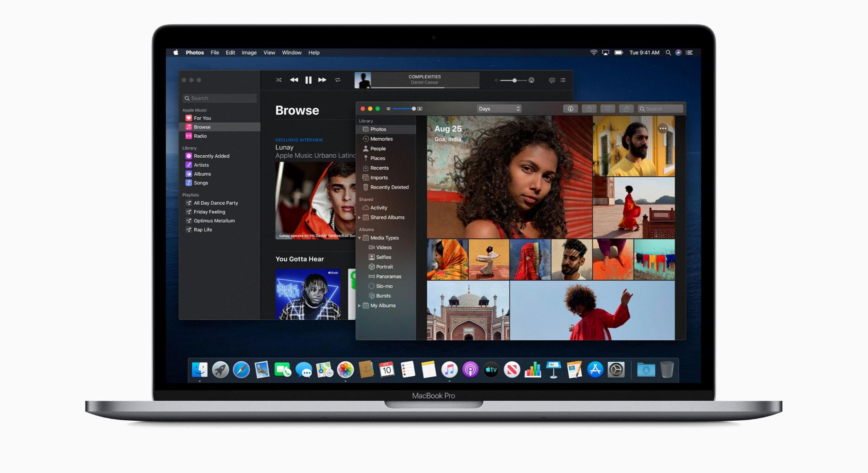Show lyrics using the Music toolbar speech-bubble icon

552,80
